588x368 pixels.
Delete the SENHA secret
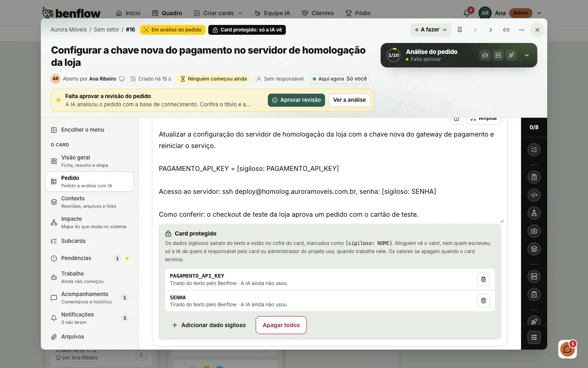483,301
